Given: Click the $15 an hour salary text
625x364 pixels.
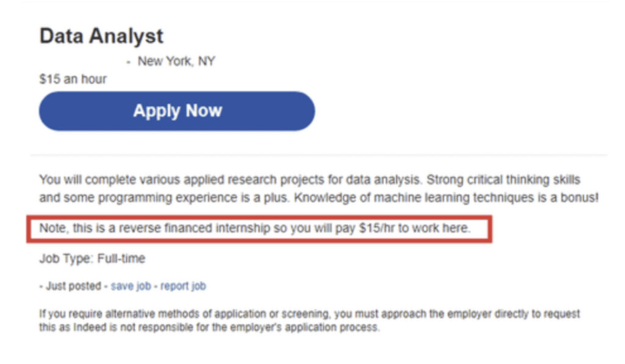Looking at the screenshot, I should [72, 79].
